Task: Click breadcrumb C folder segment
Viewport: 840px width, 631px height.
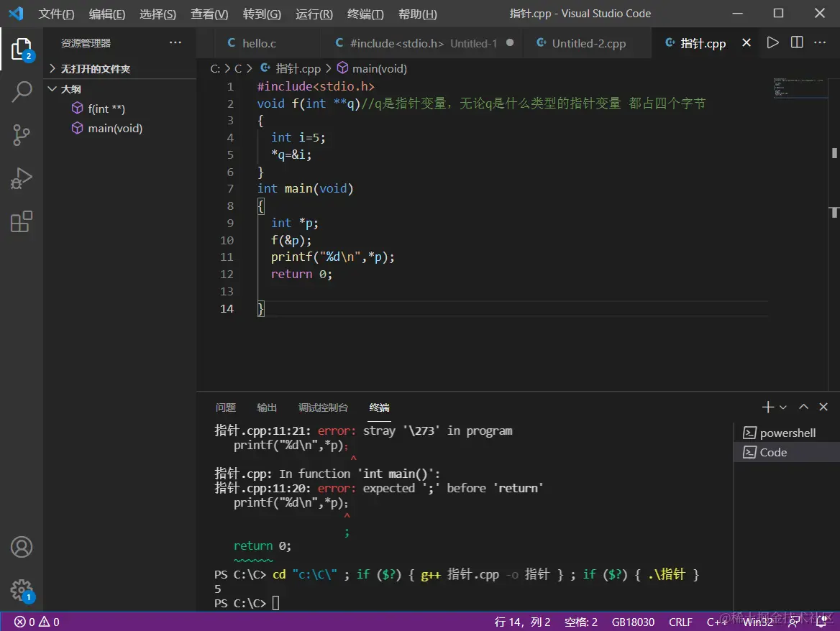Action: (238, 68)
